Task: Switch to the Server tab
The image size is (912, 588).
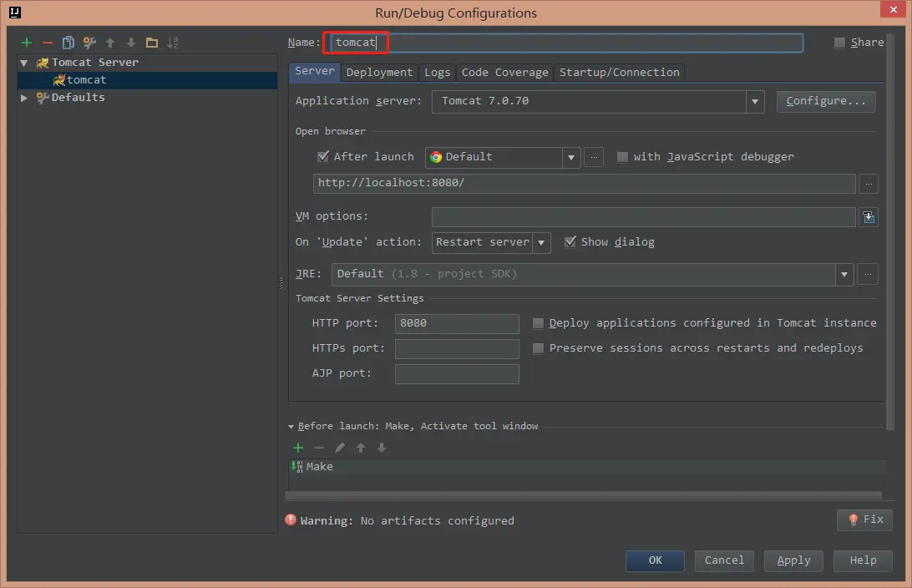Action: [x=314, y=71]
